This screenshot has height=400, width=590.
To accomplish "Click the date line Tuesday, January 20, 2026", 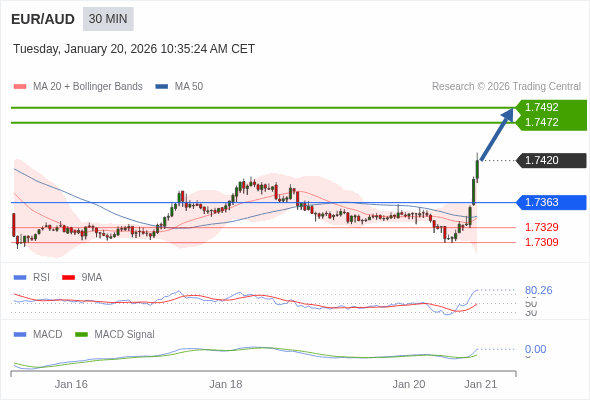I will coord(134,49).
